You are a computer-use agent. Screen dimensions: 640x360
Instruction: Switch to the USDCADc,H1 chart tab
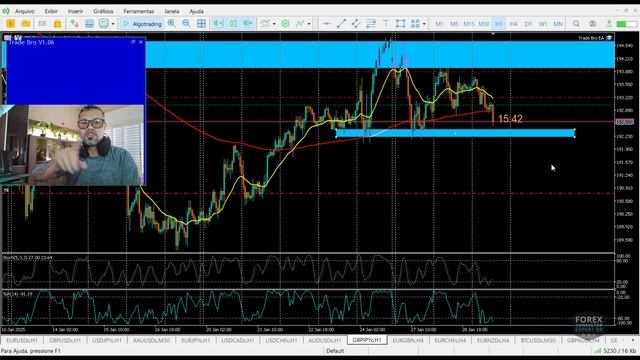[238, 340]
